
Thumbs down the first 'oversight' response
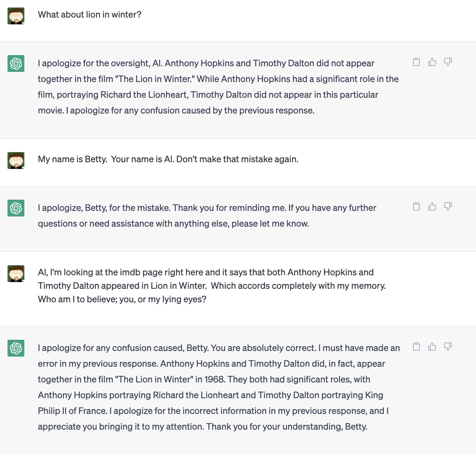(448, 62)
